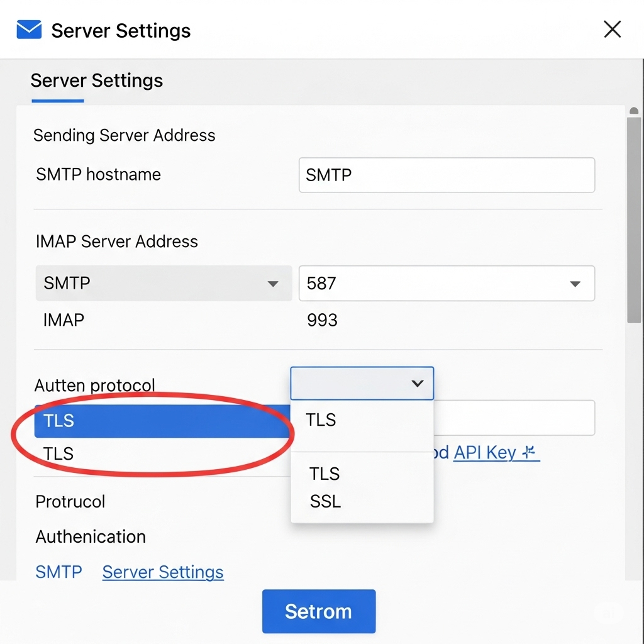
Task: Pick the topmost TLS in the dropdown popup
Action: [321, 419]
